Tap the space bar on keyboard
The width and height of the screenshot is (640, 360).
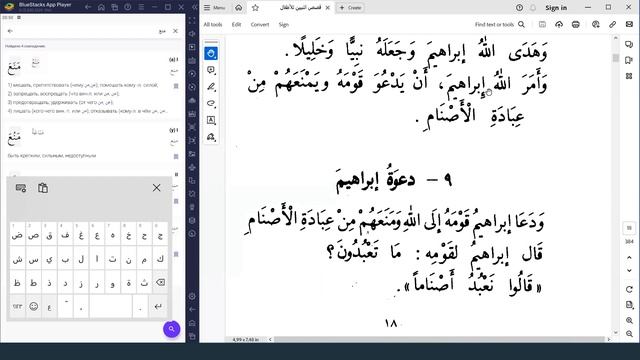tap(111, 306)
